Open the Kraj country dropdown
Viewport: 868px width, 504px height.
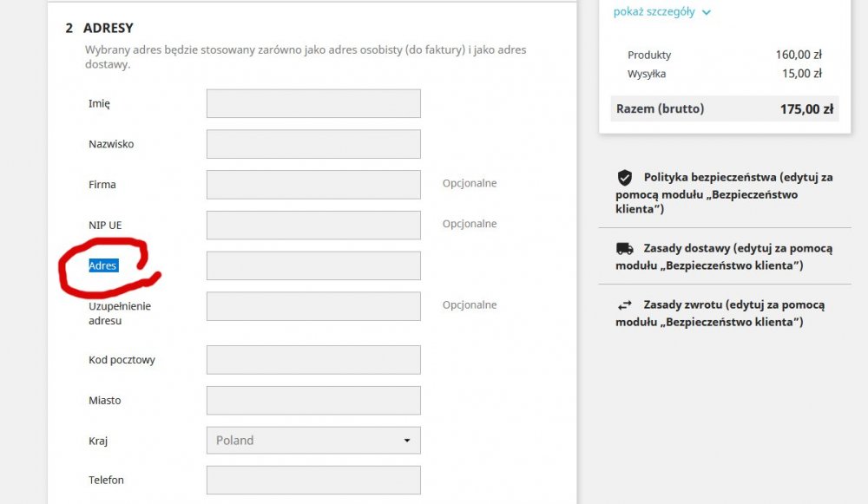[x=312, y=441]
